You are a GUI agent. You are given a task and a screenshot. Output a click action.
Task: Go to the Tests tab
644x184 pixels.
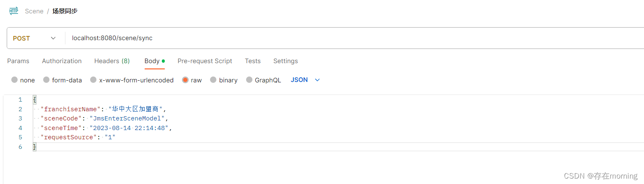click(252, 61)
